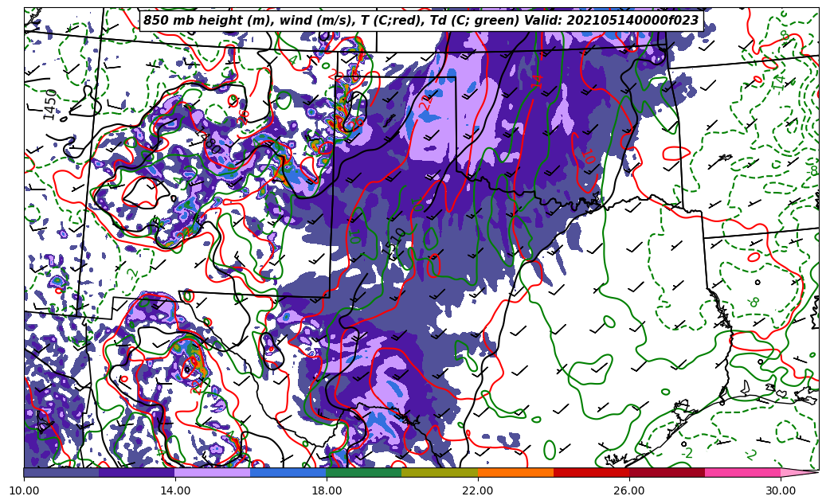826x504 pixels.
Task: Select the 14–16 light lavender colorbar segment
Action: 213,472
